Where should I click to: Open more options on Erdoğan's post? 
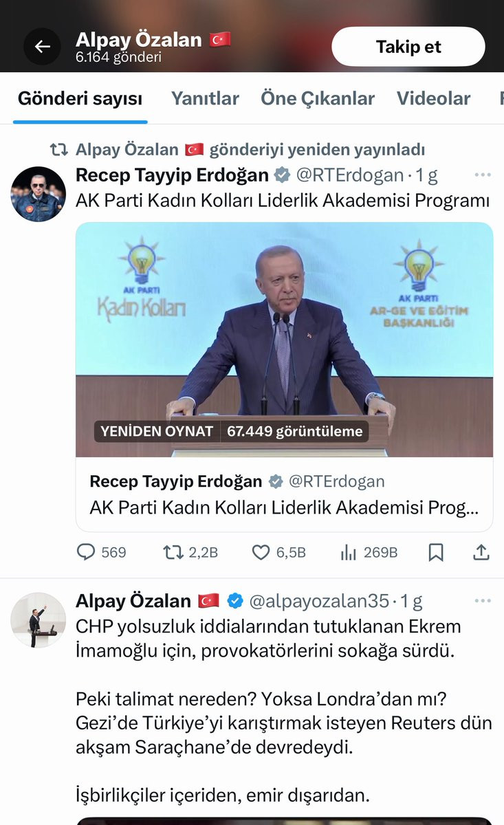pos(483,175)
